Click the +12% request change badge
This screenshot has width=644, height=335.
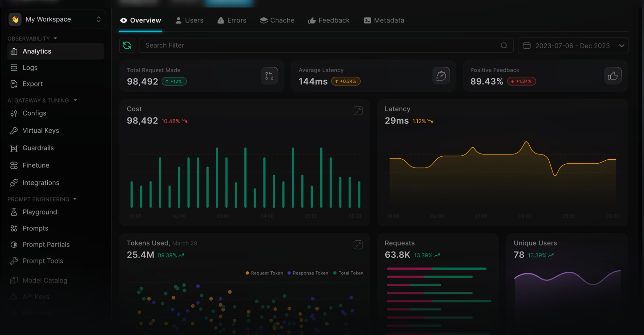click(174, 81)
